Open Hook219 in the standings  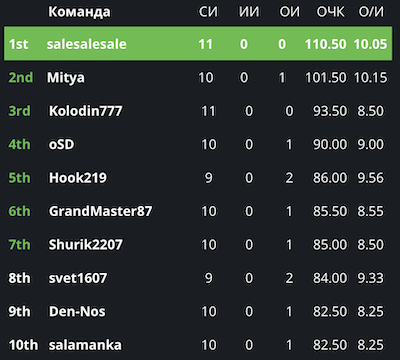78,178
